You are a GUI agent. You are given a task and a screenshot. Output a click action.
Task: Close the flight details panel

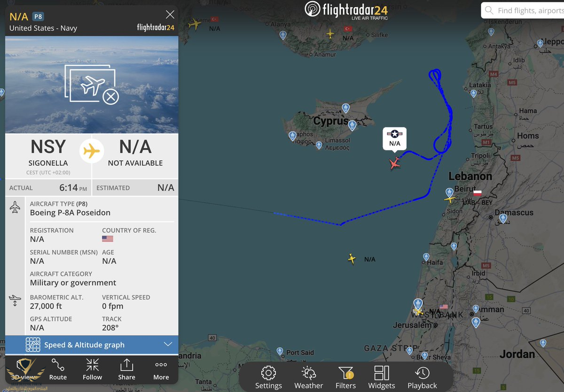pyautogui.click(x=170, y=15)
